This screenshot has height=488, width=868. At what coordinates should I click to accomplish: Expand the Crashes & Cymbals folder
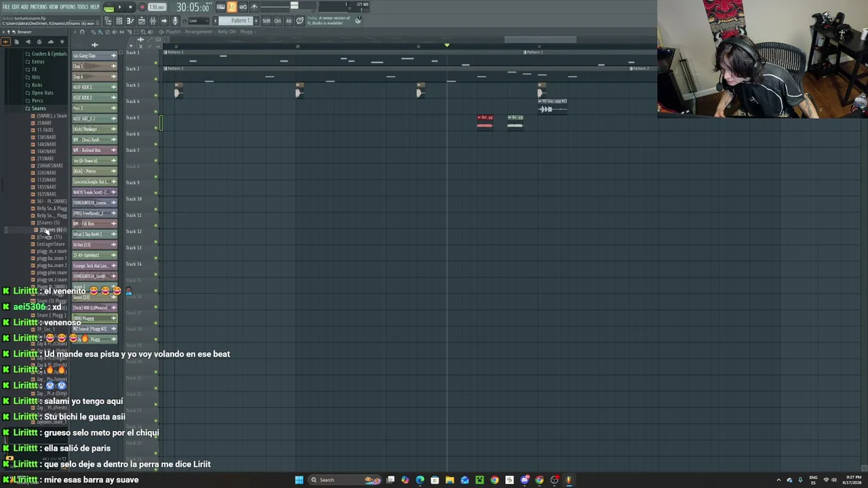[49, 54]
